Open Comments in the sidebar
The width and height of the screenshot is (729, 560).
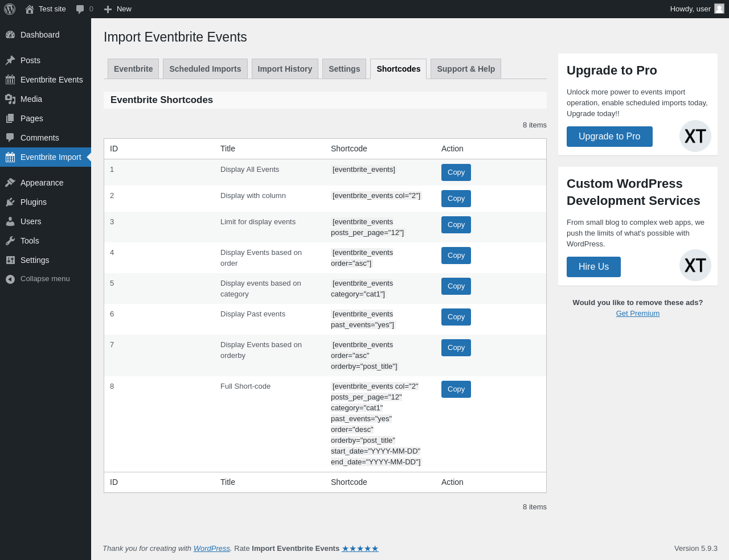pyautogui.click(x=46, y=138)
